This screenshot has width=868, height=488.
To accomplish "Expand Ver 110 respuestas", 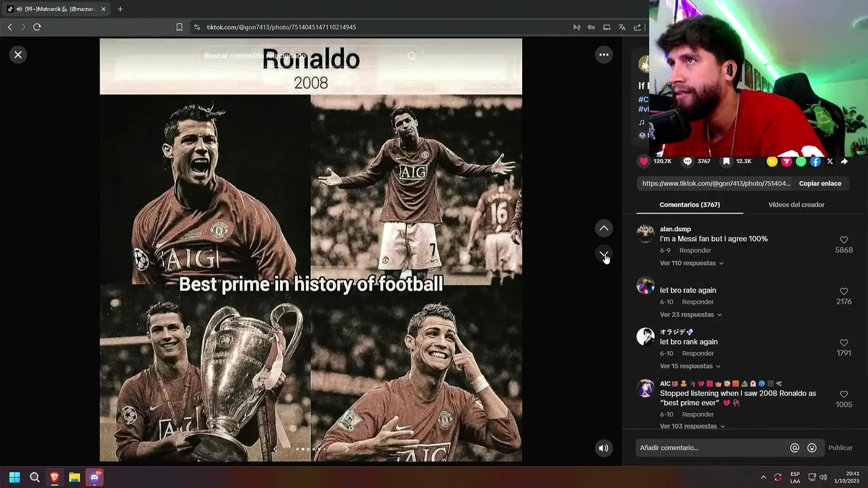I will pyautogui.click(x=692, y=263).
